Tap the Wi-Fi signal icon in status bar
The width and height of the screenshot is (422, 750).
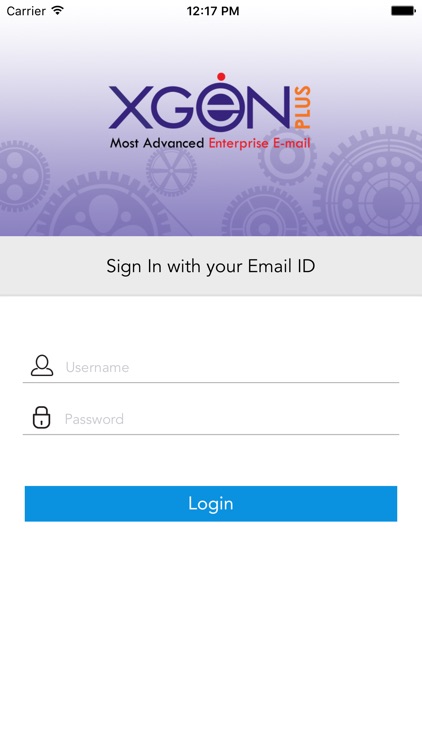tap(58, 11)
